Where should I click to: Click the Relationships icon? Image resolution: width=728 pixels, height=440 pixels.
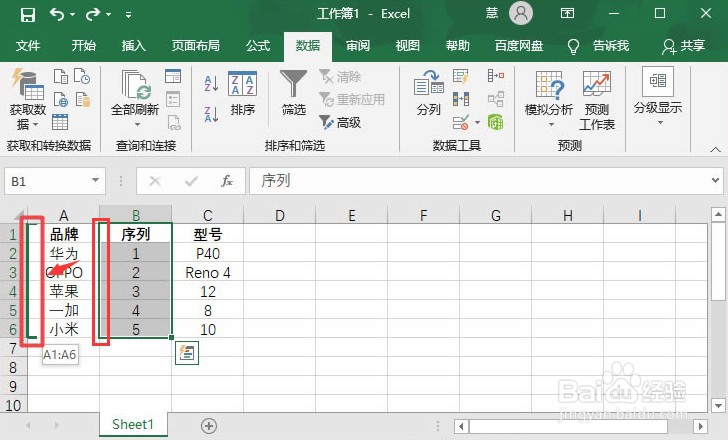[x=496, y=99]
